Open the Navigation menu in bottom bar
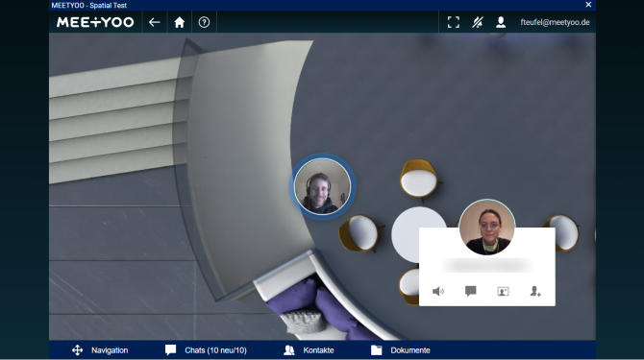 point(100,350)
